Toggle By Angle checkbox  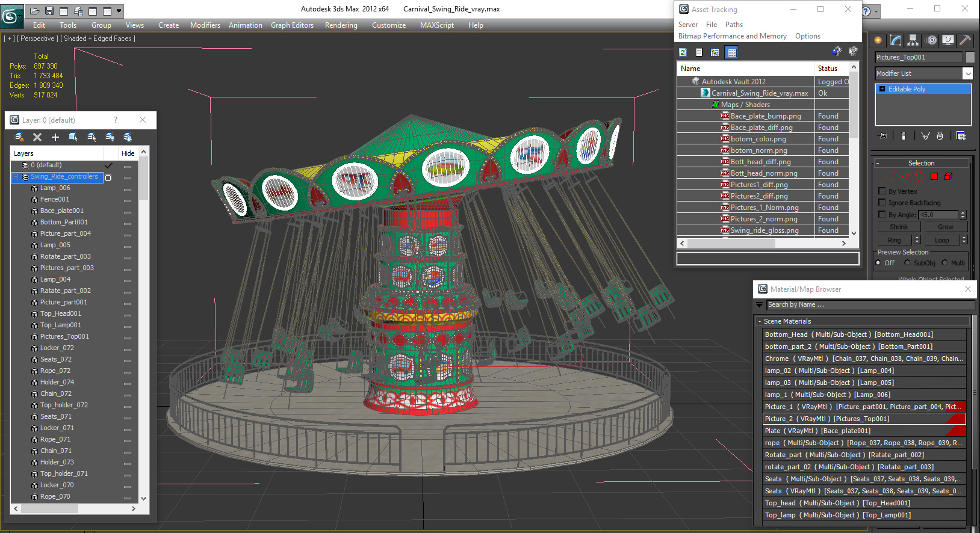(882, 215)
